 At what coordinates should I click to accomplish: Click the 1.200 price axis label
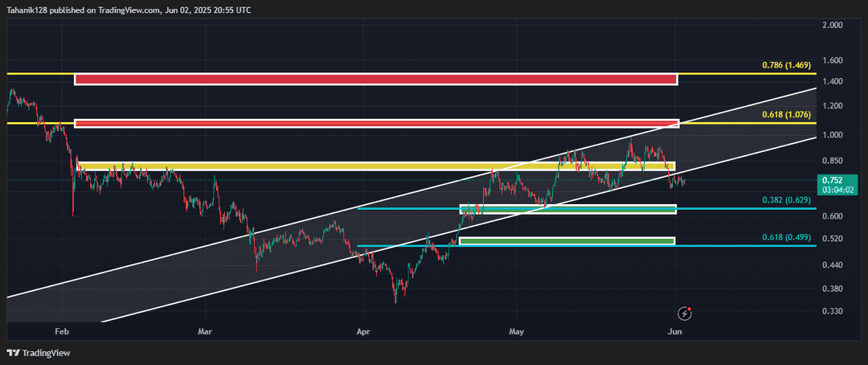tap(833, 106)
